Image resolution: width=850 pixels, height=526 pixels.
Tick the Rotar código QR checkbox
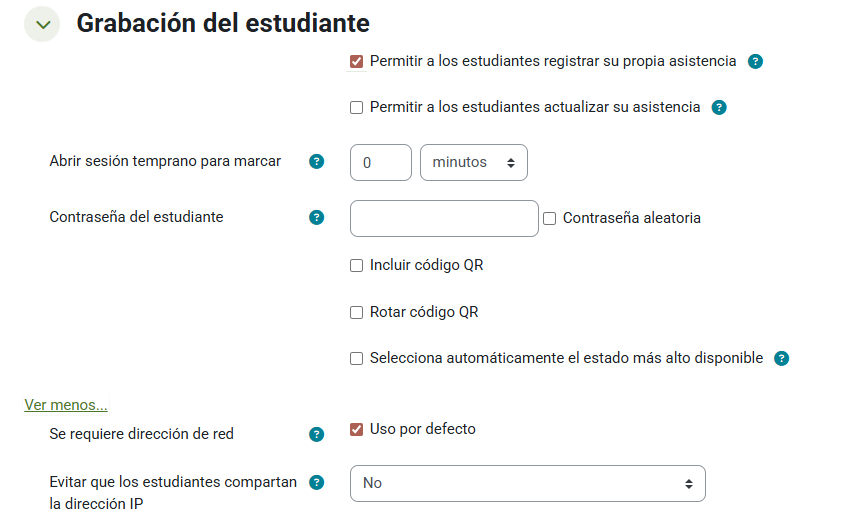pos(356,313)
